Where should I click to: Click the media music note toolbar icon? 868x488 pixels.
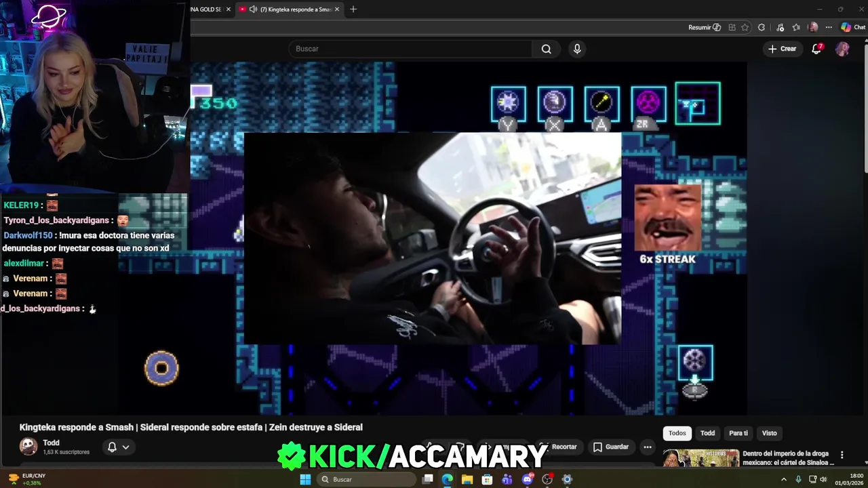pyautogui.click(x=780, y=27)
